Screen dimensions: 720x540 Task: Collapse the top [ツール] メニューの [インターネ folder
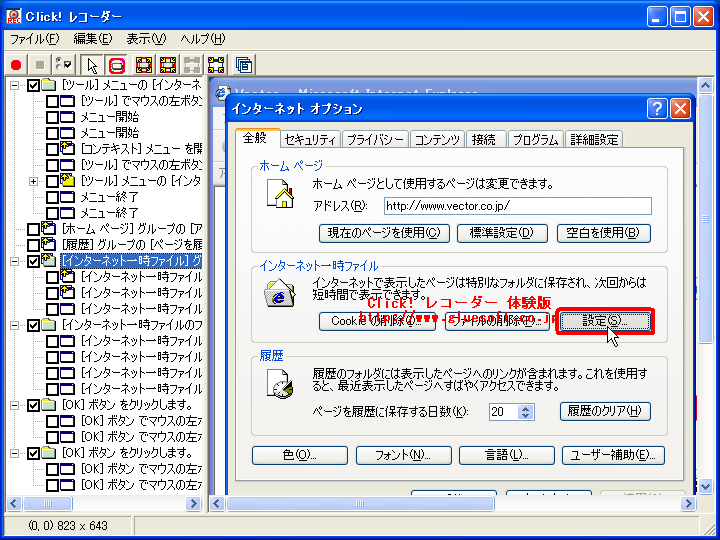point(15,85)
